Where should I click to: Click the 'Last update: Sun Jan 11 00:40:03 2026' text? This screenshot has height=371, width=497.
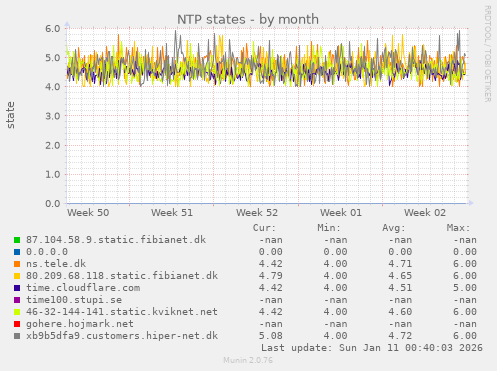[372, 348]
